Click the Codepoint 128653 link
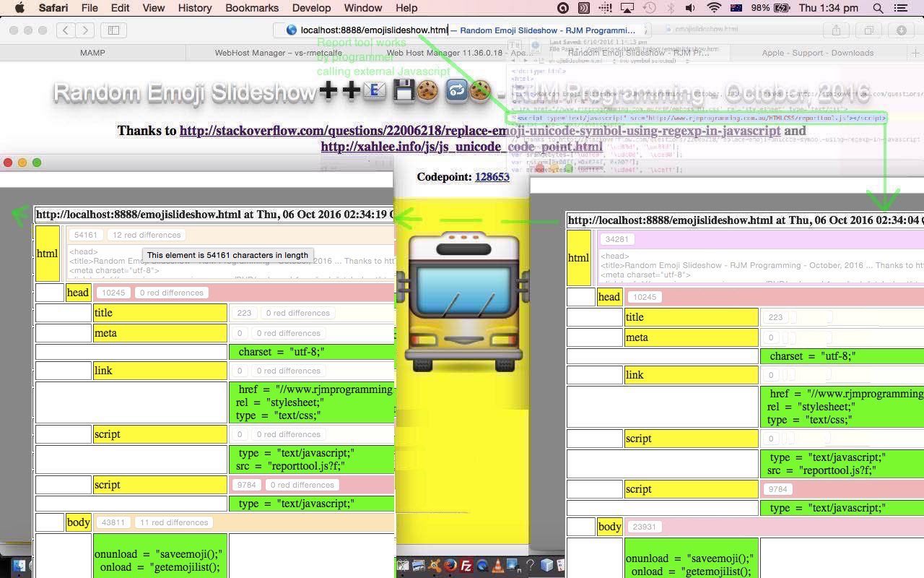 492,177
